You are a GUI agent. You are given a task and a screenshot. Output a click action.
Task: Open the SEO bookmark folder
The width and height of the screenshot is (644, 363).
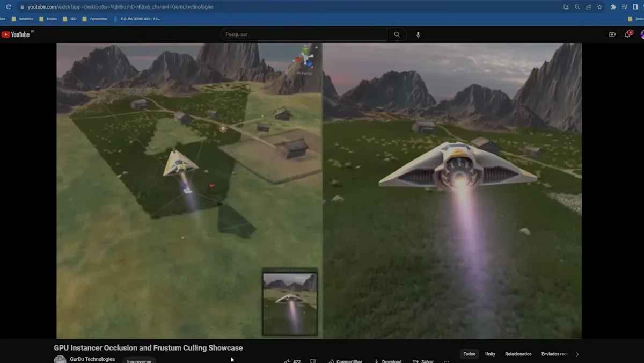pyautogui.click(x=70, y=19)
